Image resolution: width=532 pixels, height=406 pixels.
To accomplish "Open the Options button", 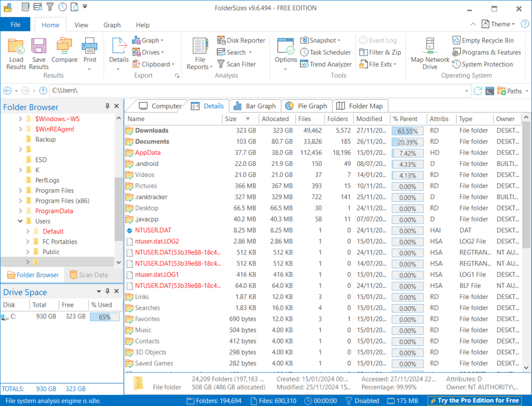I will (286, 54).
